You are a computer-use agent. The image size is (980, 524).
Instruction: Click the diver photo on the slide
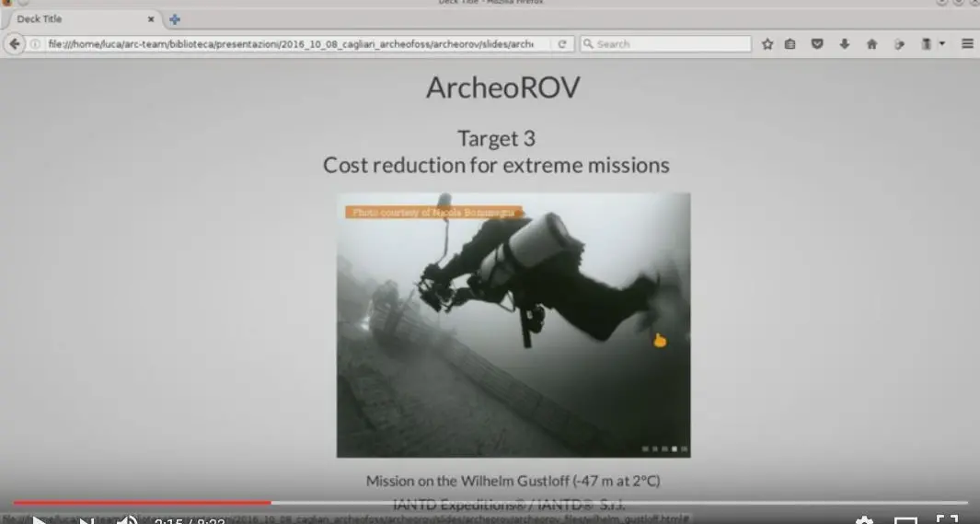pos(513,325)
